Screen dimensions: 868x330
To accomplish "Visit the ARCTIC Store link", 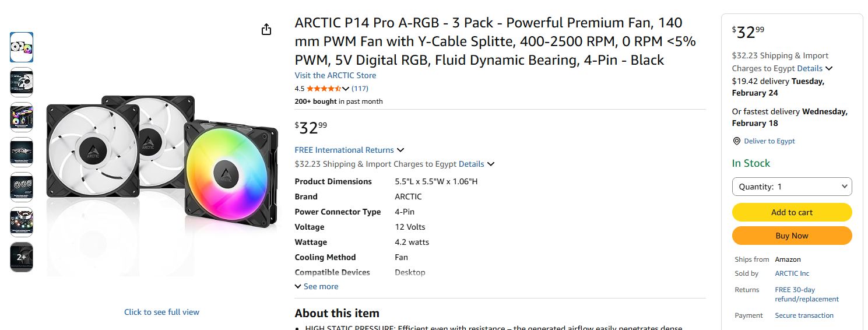I will click(x=335, y=75).
